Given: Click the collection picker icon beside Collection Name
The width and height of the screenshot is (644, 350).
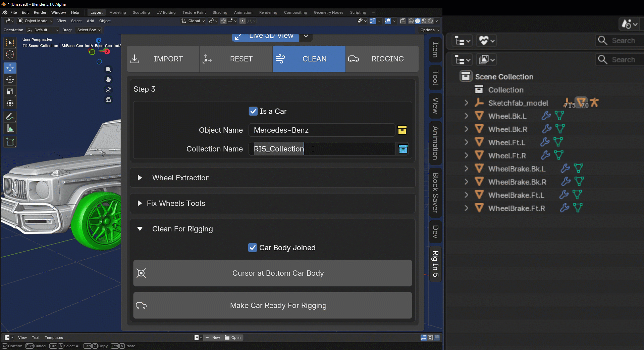Looking at the screenshot, I should coord(403,149).
